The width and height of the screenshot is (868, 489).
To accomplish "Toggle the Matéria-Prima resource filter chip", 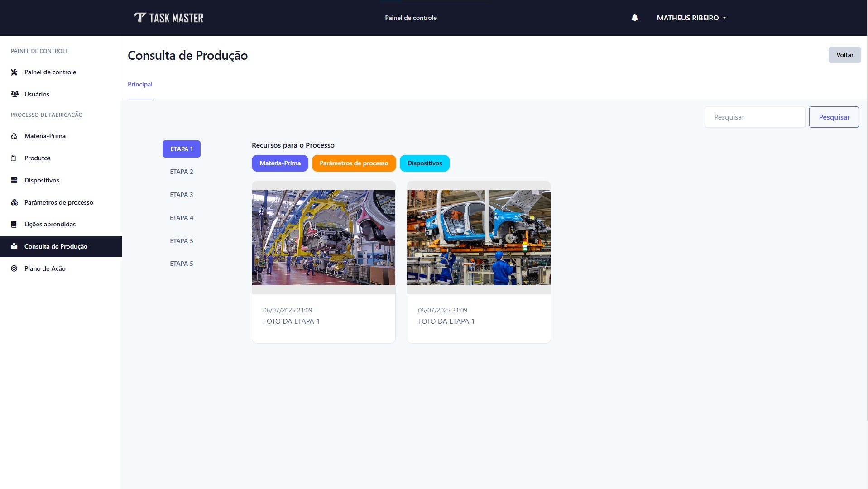I will pyautogui.click(x=280, y=163).
